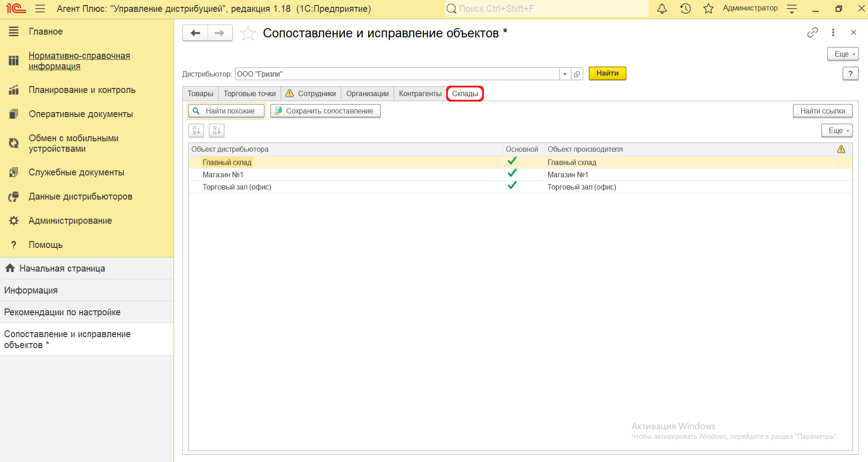Add the form to favorites with the star

click(x=248, y=33)
